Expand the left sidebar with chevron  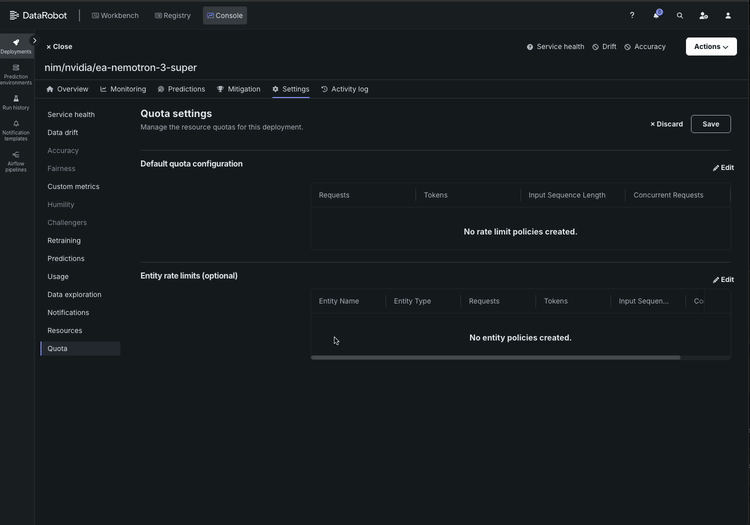[x=34, y=41]
